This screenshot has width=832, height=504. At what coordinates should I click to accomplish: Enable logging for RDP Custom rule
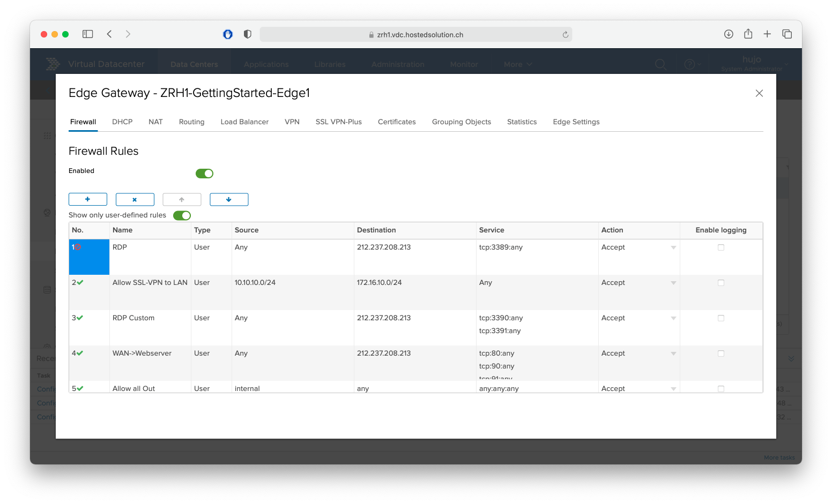721,318
